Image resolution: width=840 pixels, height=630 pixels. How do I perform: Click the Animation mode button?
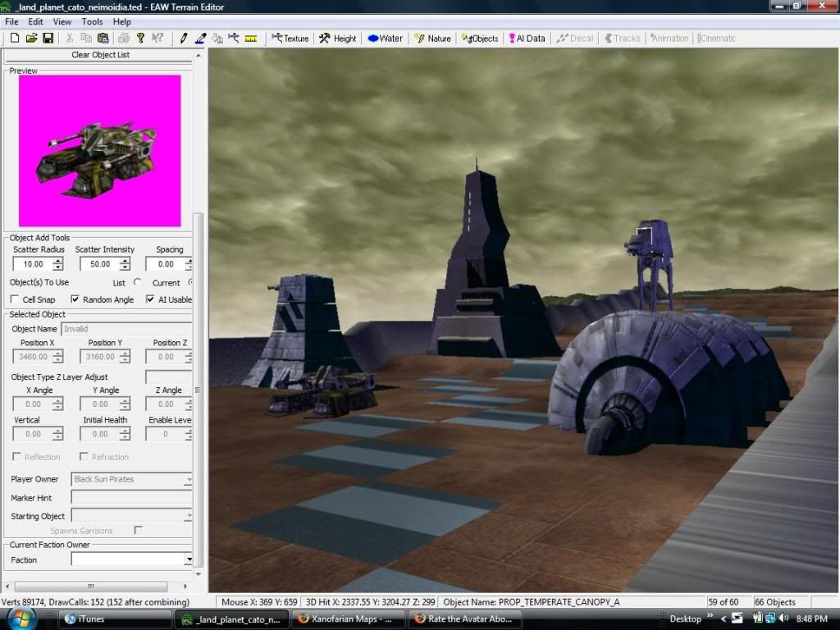(x=669, y=38)
